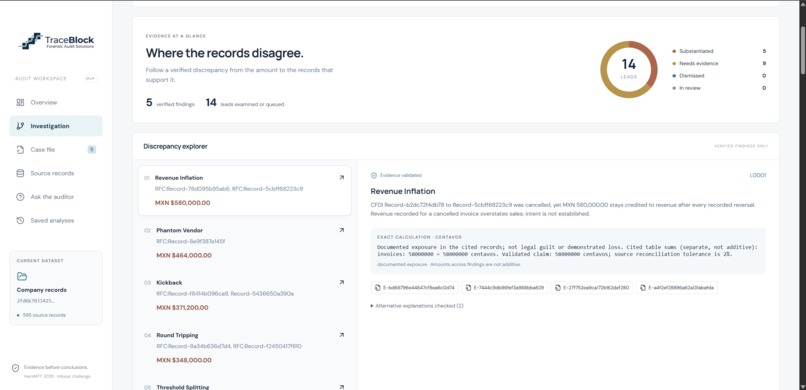This screenshot has width=806, height=390.
Task: Click the Ask the auditor question icon
Action: pos(21,197)
